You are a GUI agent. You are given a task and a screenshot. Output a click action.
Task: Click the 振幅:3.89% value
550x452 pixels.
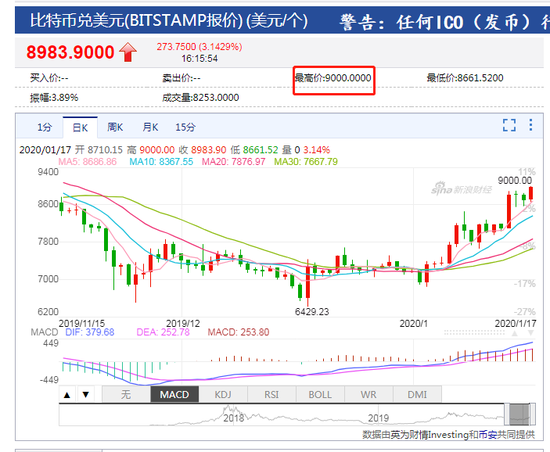pyautogui.click(x=54, y=97)
